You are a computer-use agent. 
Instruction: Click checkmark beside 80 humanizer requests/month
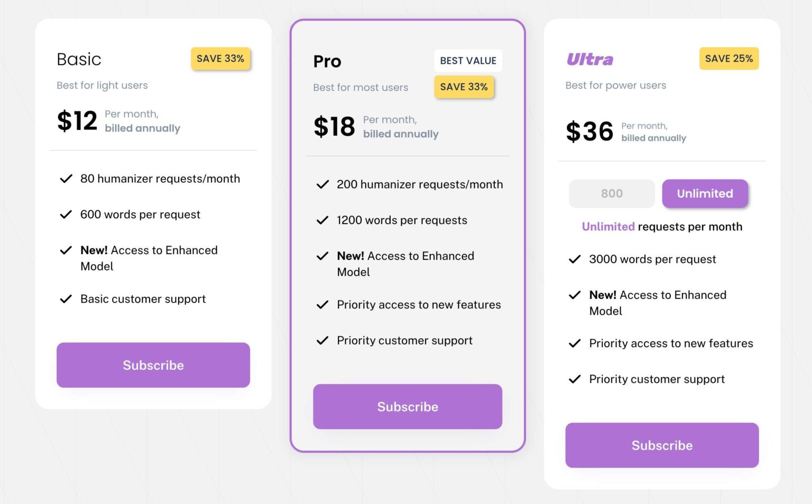point(66,179)
